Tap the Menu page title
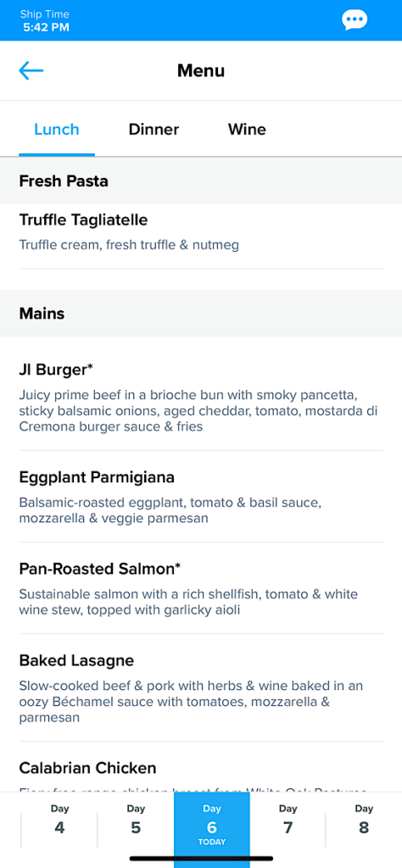The height and width of the screenshot is (868, 402). tap(201, 71)
